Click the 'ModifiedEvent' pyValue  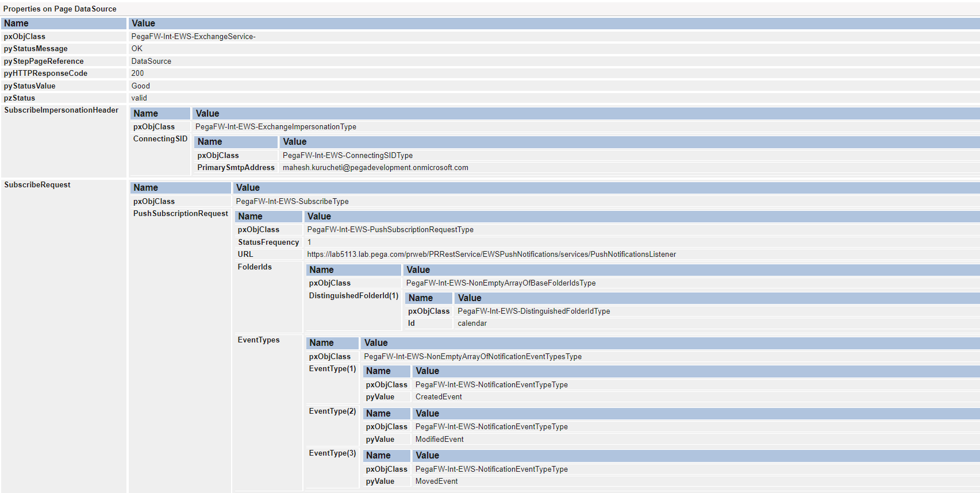click(440, 440)
